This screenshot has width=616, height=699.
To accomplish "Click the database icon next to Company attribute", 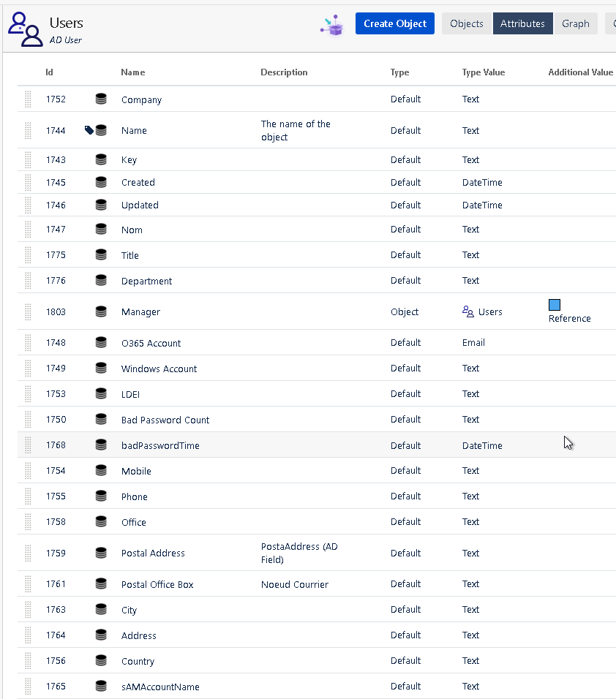I will (x=100, y=98).
